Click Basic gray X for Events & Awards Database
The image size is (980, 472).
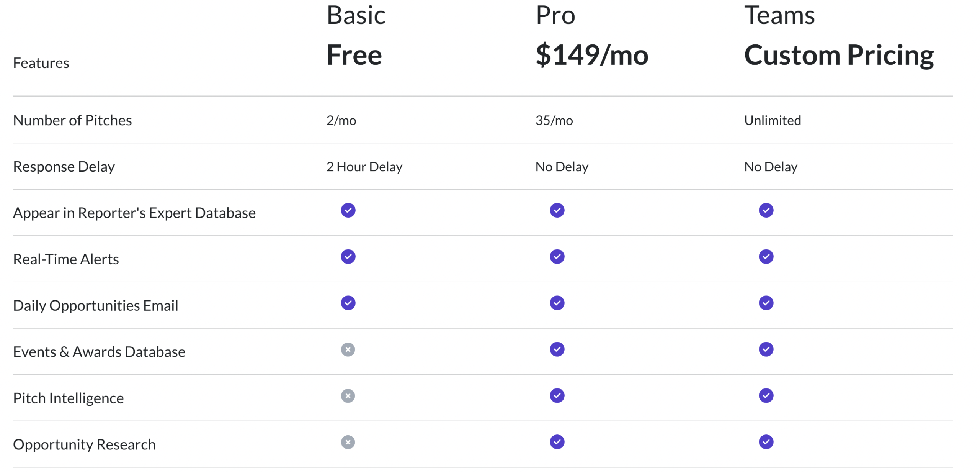pos(348,349)
